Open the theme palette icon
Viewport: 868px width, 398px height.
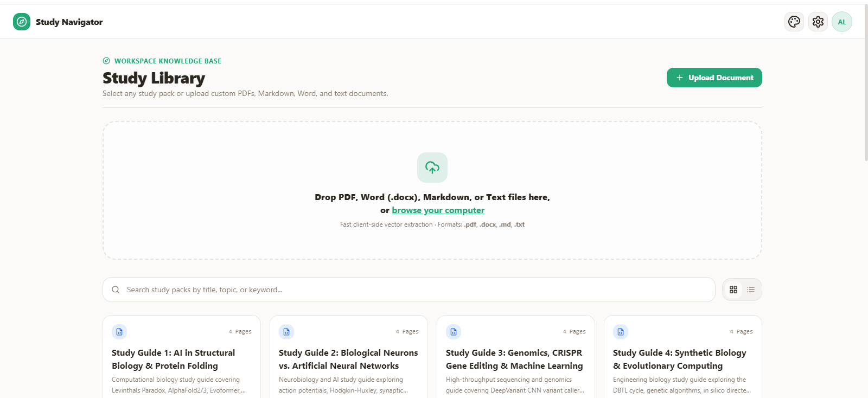(x=794, y=22)
